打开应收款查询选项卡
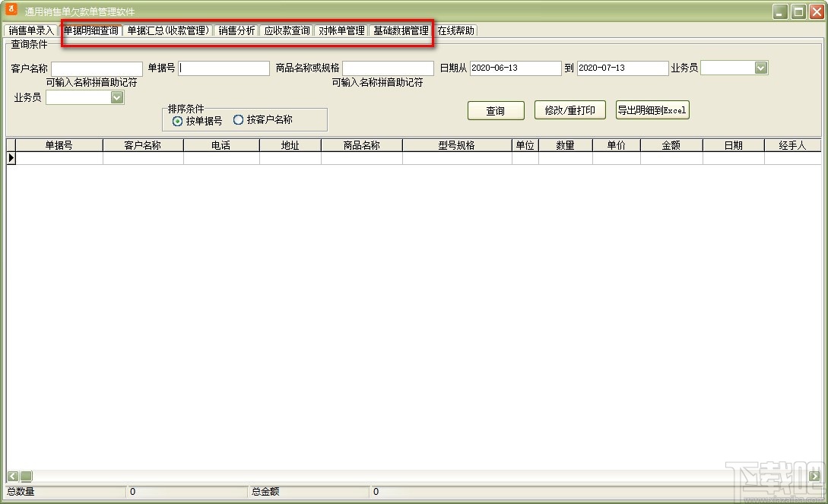Image resolution: width=828 pixels, height=504 pixels. 287,31
